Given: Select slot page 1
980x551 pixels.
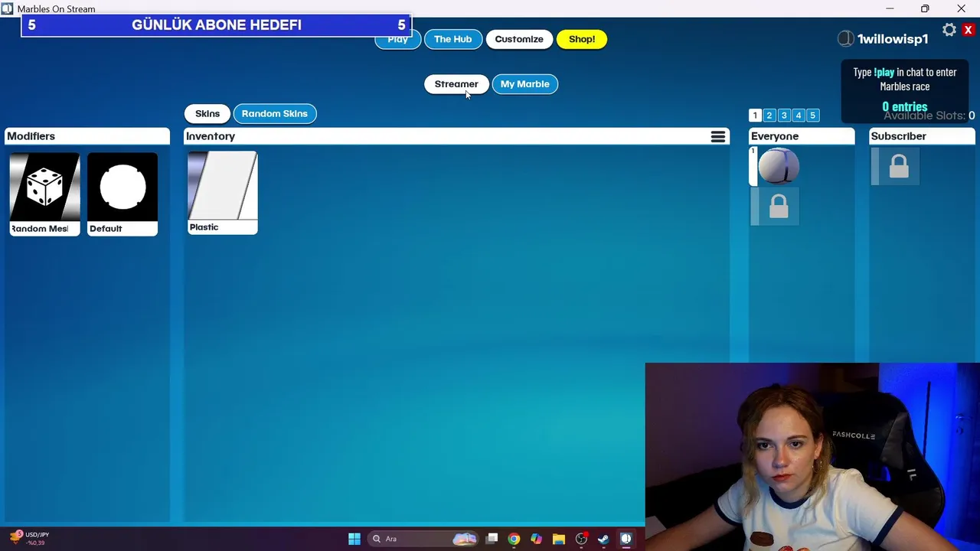Looking at the screenshot, I should coord(755,115).
